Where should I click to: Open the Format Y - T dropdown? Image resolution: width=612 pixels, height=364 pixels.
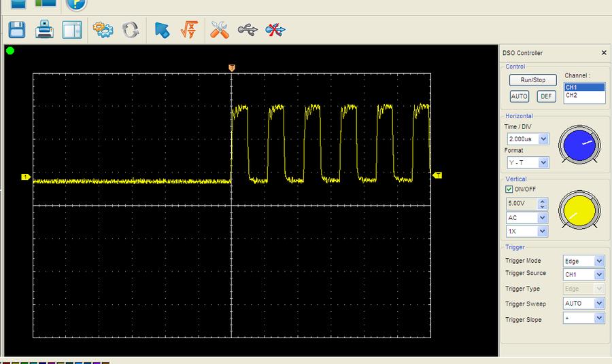click(x=543, y=163)
